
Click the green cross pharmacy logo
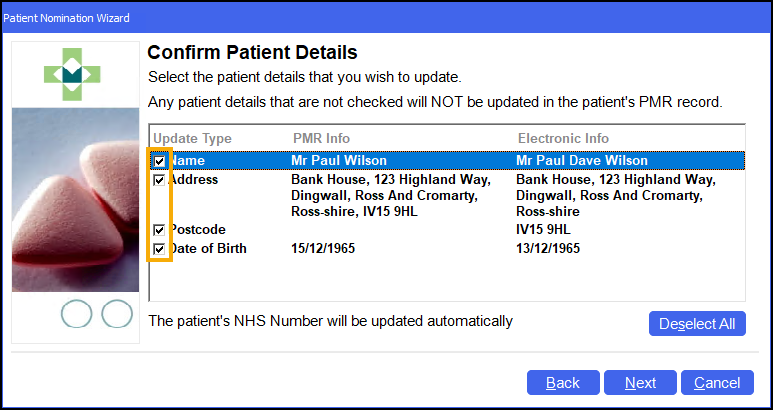tap(75, 71)
